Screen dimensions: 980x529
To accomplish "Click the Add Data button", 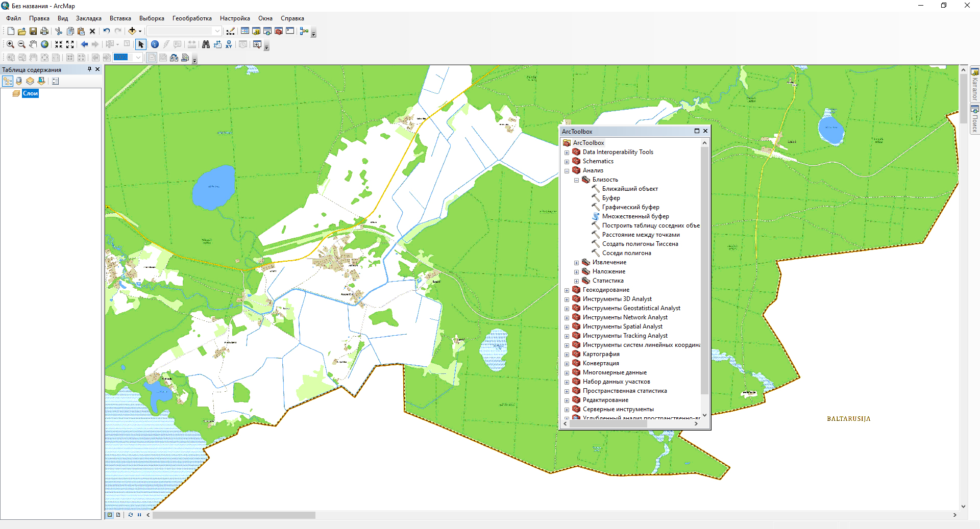I will point(132,31).
